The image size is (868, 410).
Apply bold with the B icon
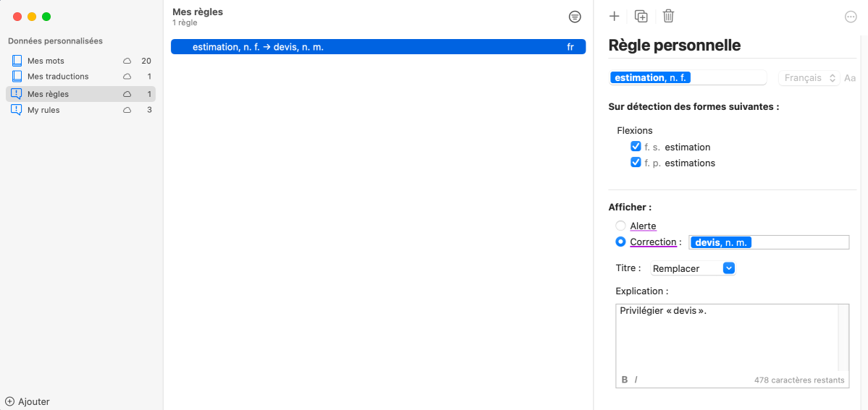pyautogui.click(x=625, y=380)
